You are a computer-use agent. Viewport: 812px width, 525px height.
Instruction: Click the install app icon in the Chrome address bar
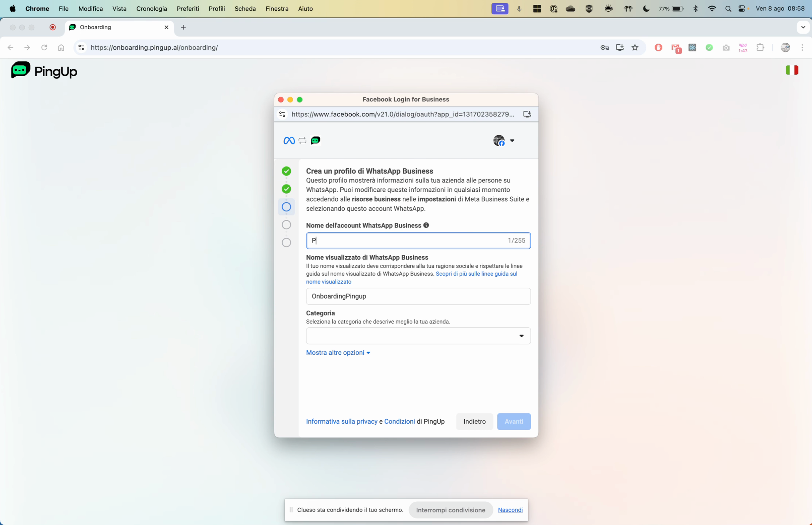point(620,47)
